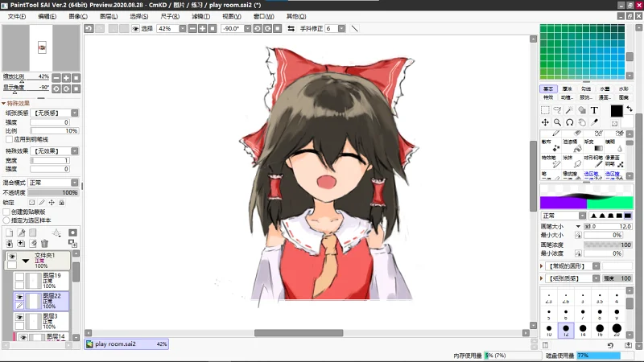Reset canvas rotation in toolbar
The height and width of the screenshot is (362, 644).
click(x=277, y=28)
